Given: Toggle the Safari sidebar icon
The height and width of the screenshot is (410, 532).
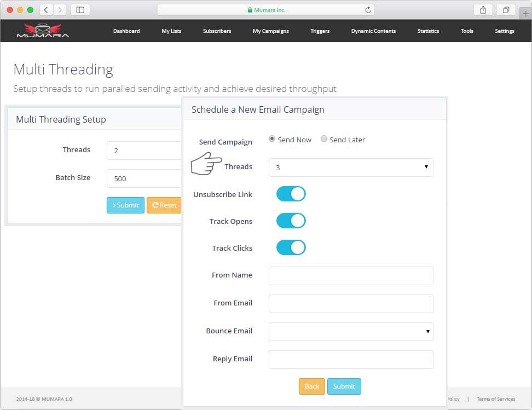Looking at the screenshot, I should point(80,10).
